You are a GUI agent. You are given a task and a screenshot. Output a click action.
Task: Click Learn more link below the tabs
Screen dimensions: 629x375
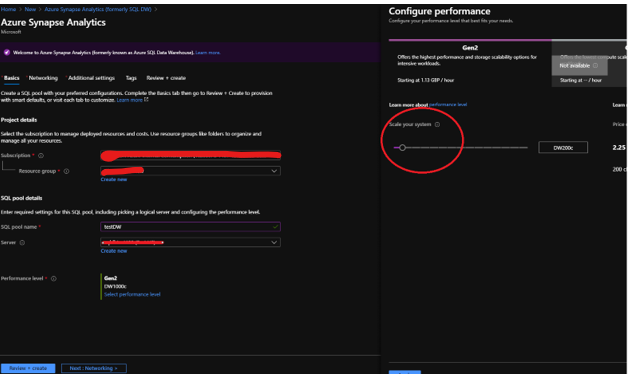click(129, 100)
